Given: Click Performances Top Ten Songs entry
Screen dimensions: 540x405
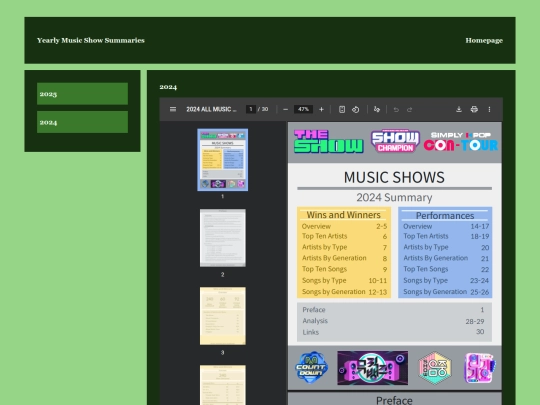Looking at the screenshot, I should (x=446, y=269).
